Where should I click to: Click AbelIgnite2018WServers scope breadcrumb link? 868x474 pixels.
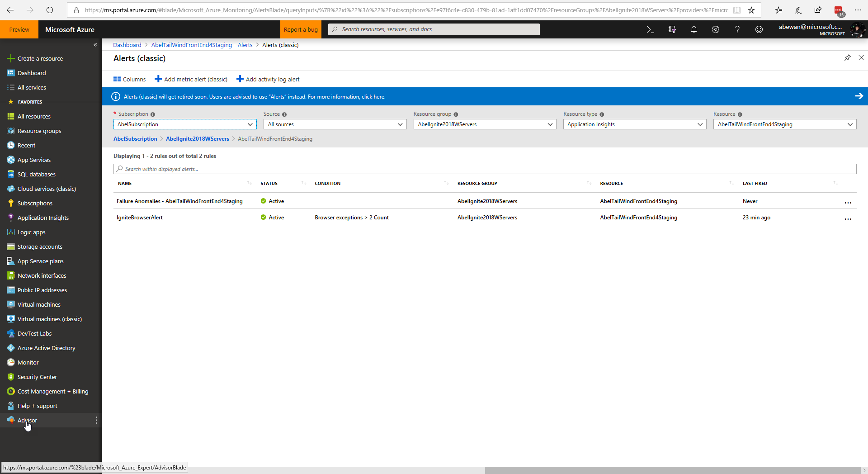(x=198, y=139)
